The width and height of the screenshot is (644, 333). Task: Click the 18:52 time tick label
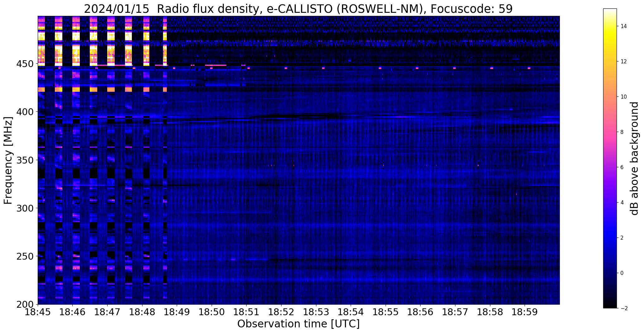(281, 312)
